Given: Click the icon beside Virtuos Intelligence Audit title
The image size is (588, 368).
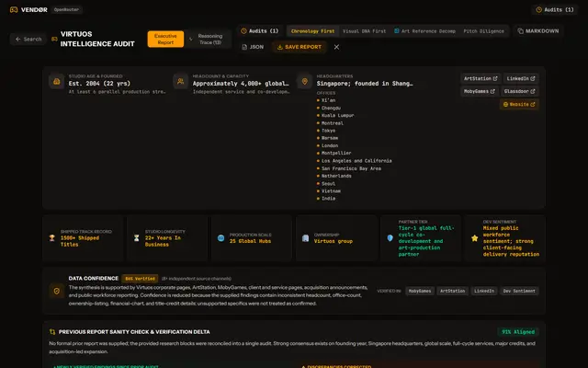Looking at the screenshot, I should (54, 39).
